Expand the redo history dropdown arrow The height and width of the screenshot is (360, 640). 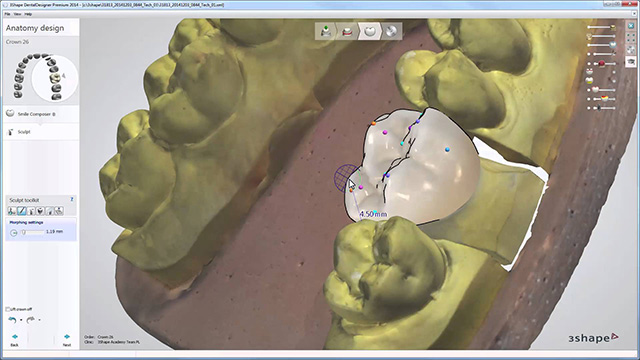(39, 320)
